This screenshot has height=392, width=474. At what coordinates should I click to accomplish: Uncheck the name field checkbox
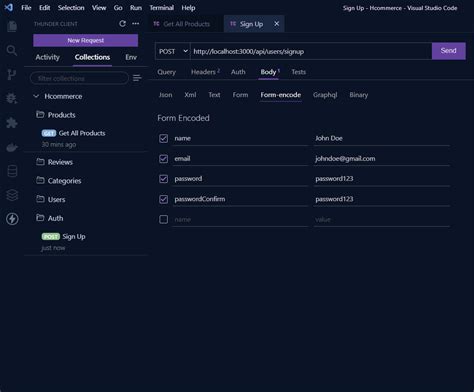coord(163,138)
